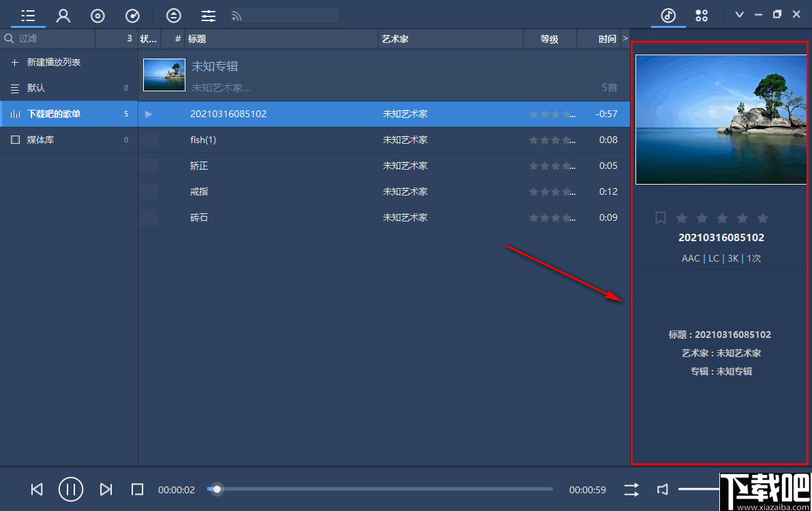Click the AAC | LC | 3K info text

(x=721, y=258)
